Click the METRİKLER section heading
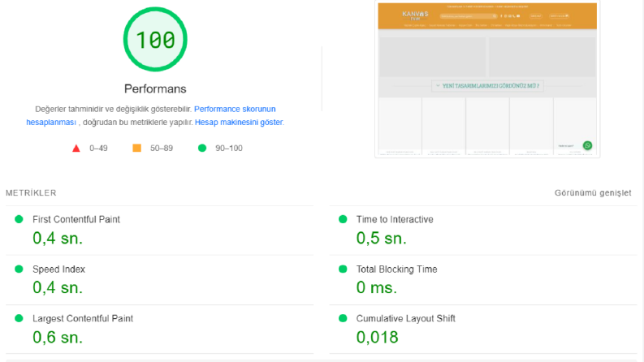 31,193
